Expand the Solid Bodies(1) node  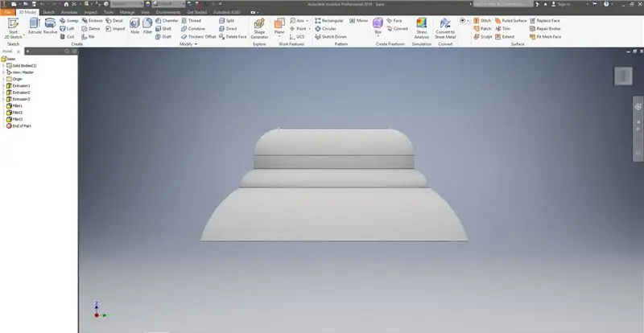coord(4,66)
